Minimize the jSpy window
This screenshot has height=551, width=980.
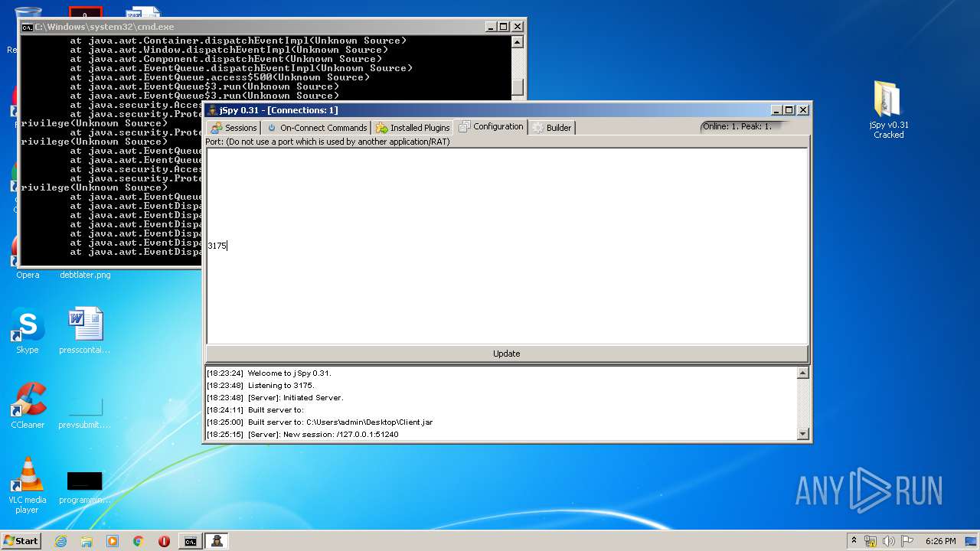[776, 110]
